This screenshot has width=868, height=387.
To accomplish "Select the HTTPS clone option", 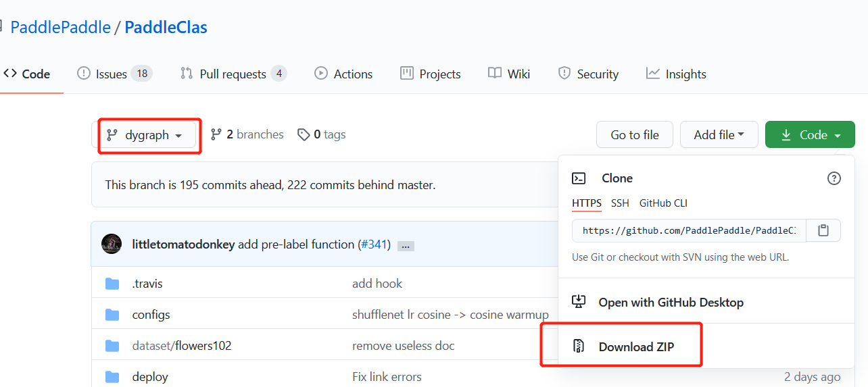I will point(587,203).
